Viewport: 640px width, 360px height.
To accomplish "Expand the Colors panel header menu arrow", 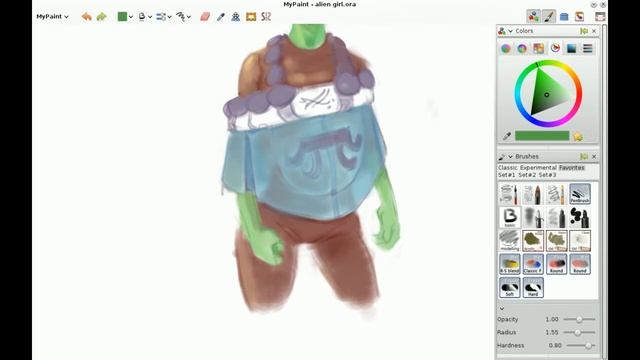I will 510,31.
